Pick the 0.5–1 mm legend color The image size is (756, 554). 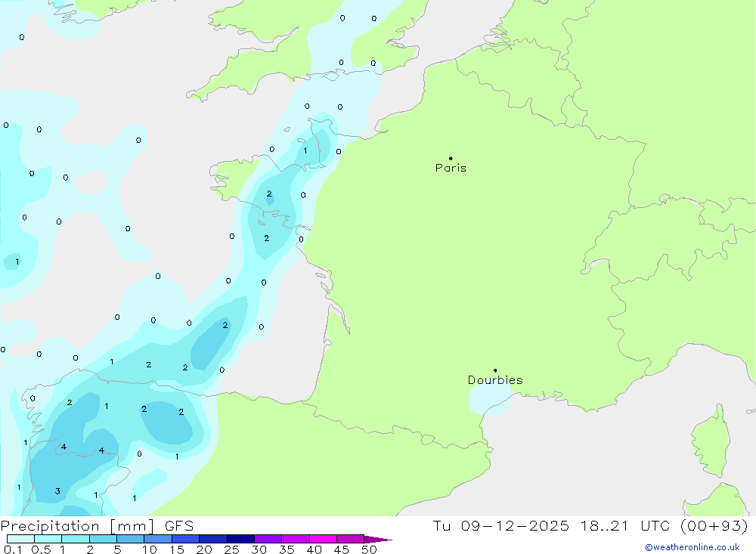click(x=48, y=539)
